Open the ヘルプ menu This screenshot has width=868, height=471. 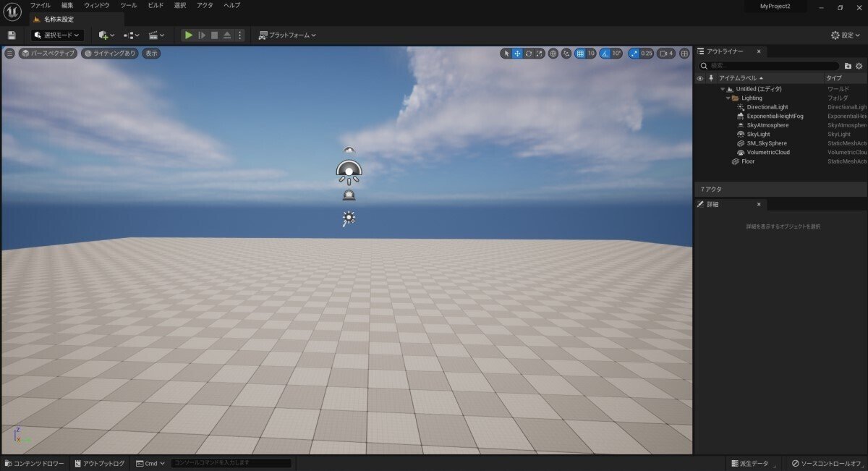[x=232, y=5]
